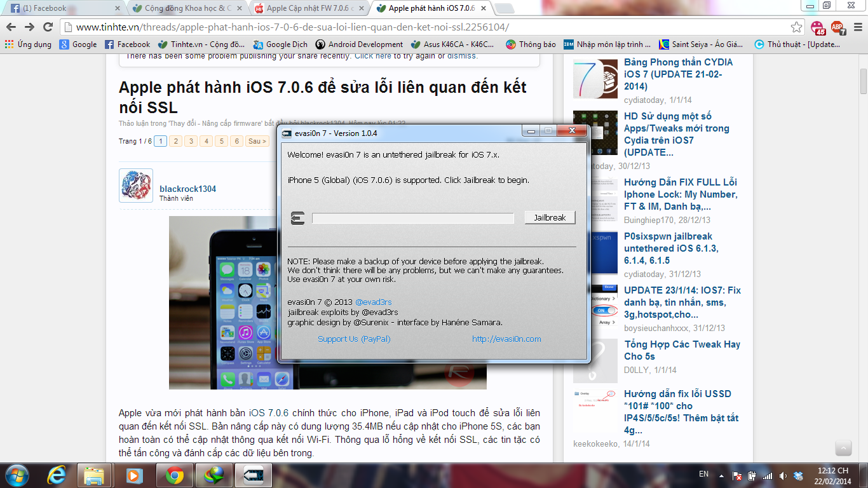Close the Apple Cập nhật FW tab
Screen dimensions: 868x488
tap(361, 8)
